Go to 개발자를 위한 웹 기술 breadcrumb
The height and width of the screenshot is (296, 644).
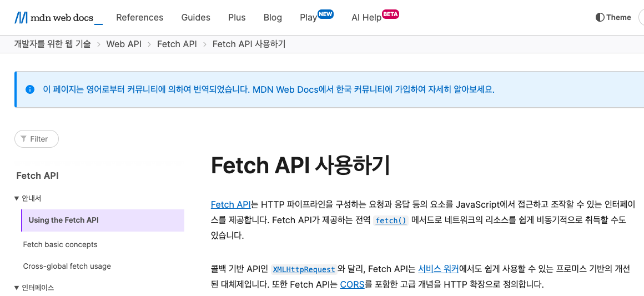[53, 44]
